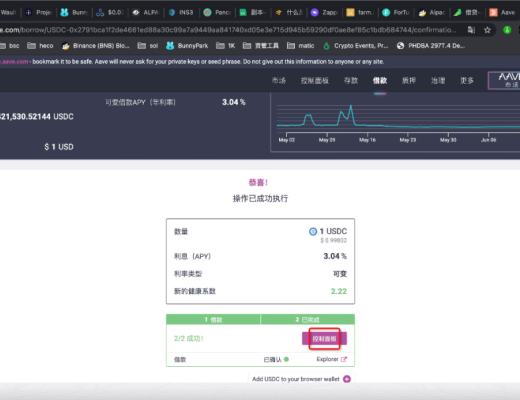Click the 3.04 % interest APY value

pos(335,256)
